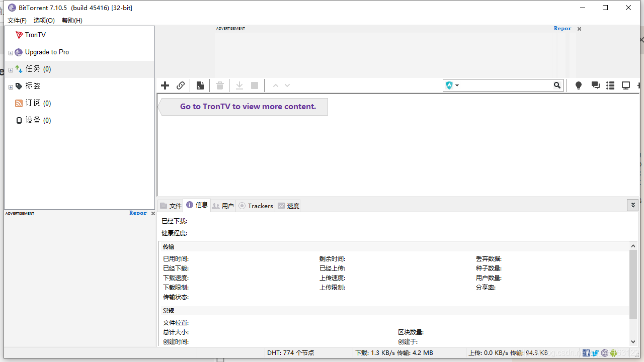Image resolution: width=644 pixels, height=362 pixels.
Task: Click the Add Torrent from URL link icon
Action: [x=181, y=85]
